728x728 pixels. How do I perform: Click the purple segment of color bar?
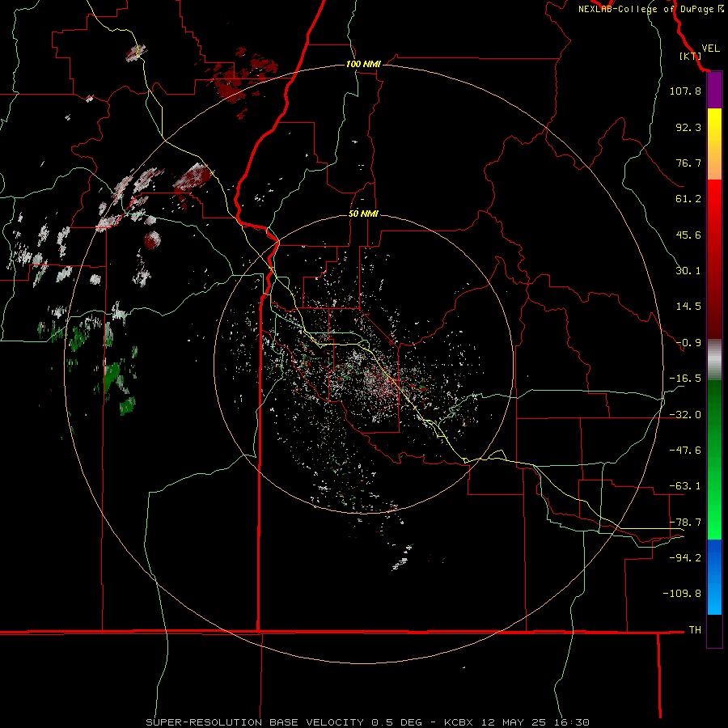714,91
